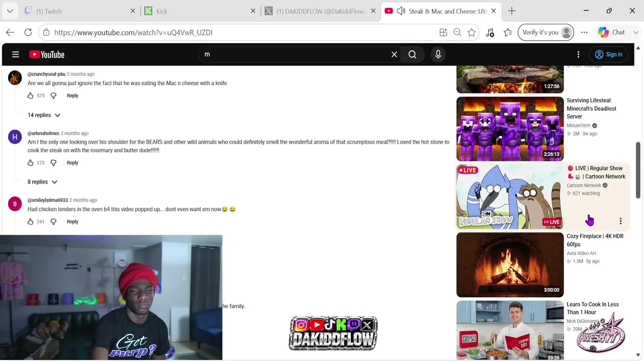Viewport: 644px width, 362px height.
Task: Click the YouTube search magnifier button
Action: [x=413, y=54]
